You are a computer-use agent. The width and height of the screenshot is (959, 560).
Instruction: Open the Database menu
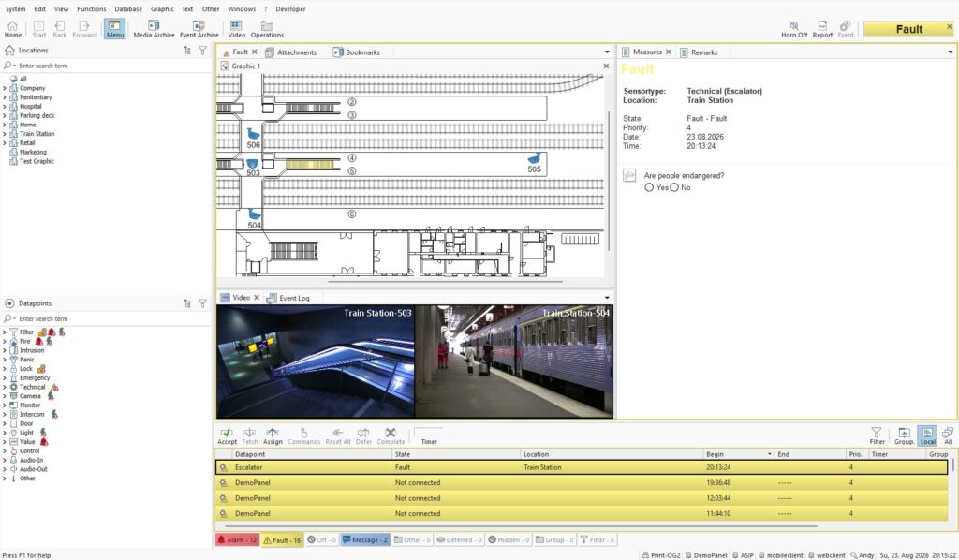click(128, 9)
